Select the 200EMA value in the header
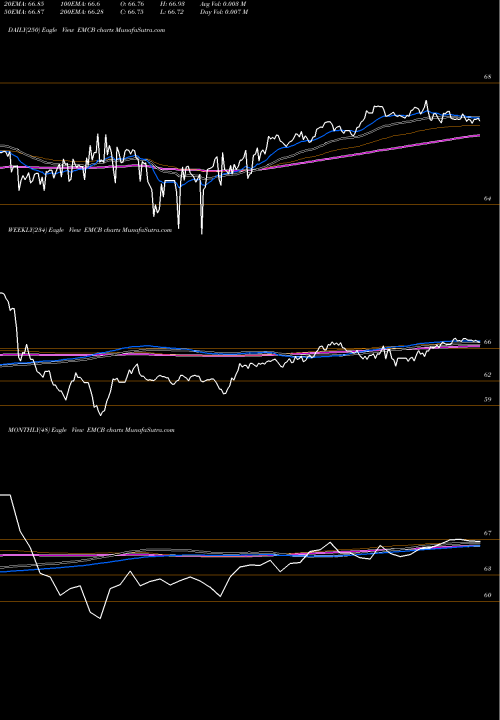 point(80,12)
